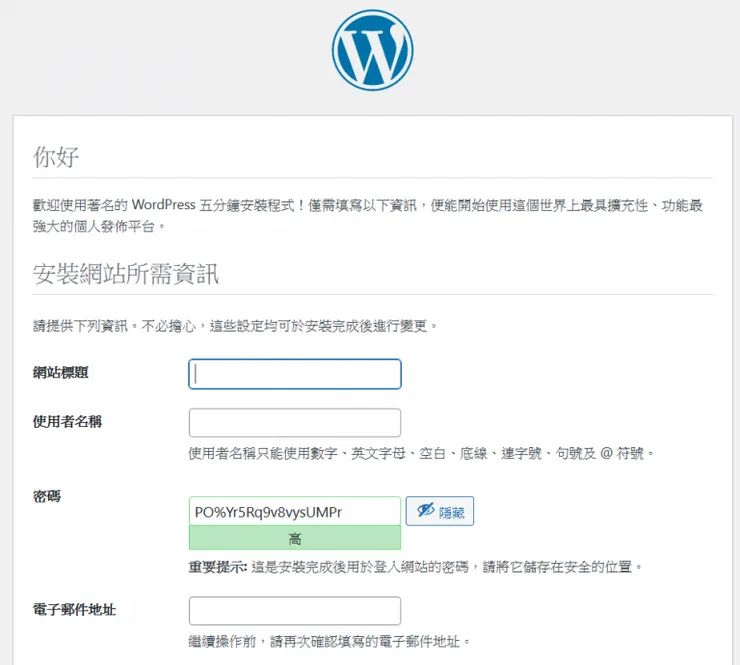Click the 你好 heading text
The height and width of the screenshot is (665, 740).
click(56, 157)
